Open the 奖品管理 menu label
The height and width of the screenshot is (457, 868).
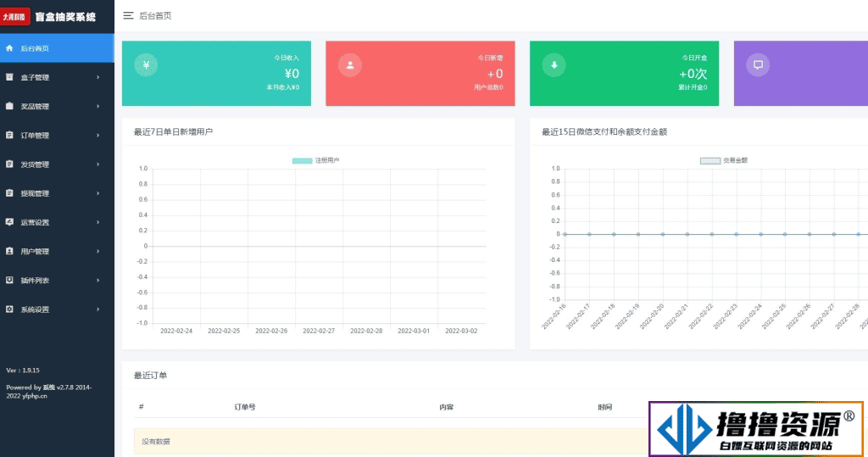(x=35, y=106)
